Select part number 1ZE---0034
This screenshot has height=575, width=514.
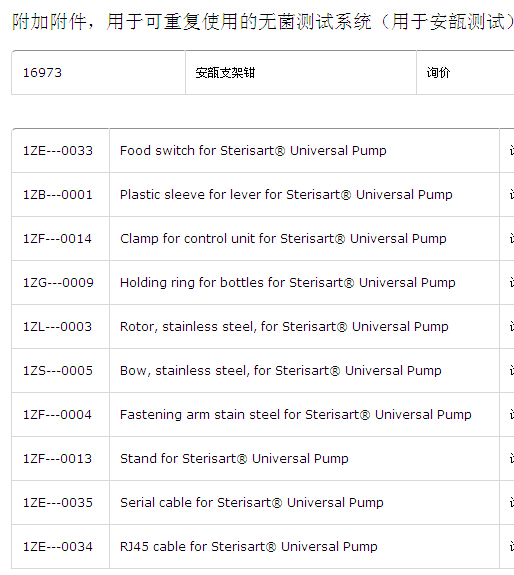coord(58,547)
